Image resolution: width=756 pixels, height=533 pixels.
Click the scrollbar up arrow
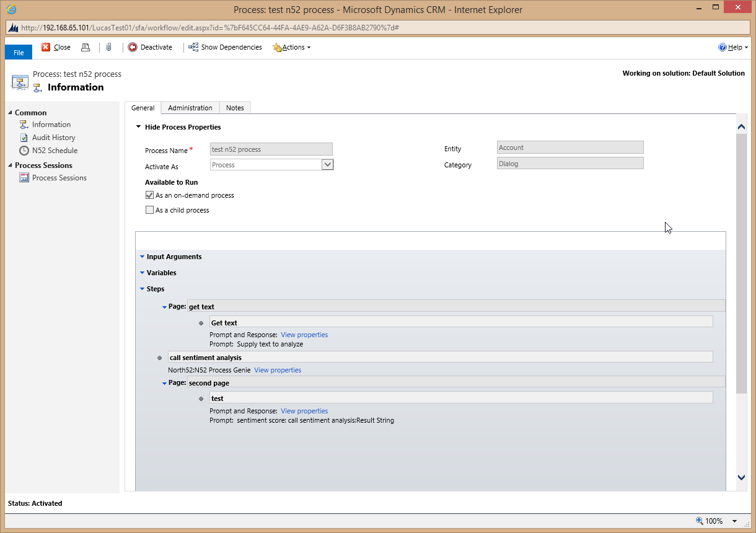tap(741, 127)
